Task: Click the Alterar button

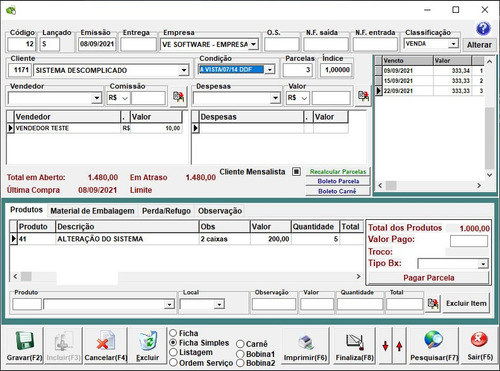Action: [x=479, y=45]
